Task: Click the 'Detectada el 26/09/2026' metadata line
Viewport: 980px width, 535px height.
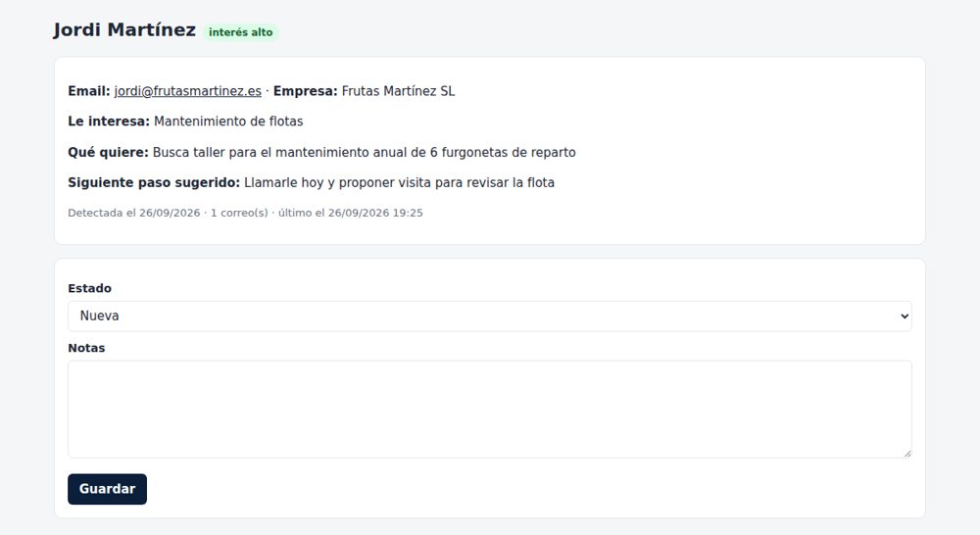Action: coord(245,214)
